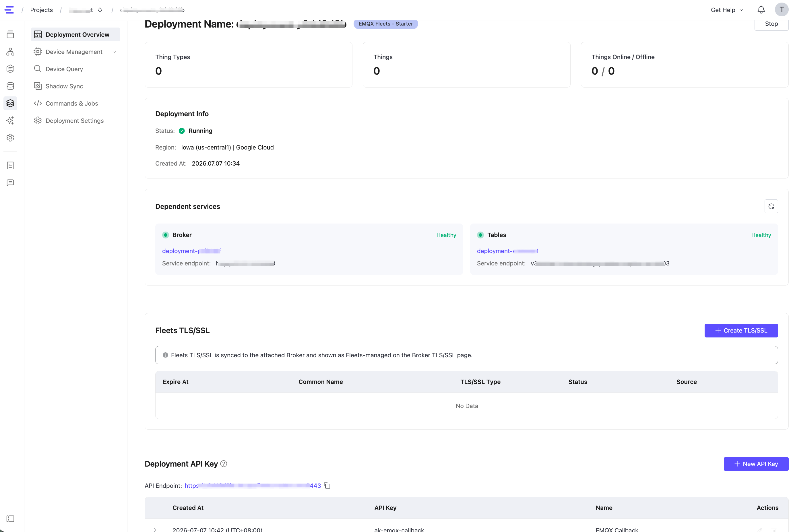
Task: Open the database cylinder icon in left rail
Action: (x=10, y=86)
